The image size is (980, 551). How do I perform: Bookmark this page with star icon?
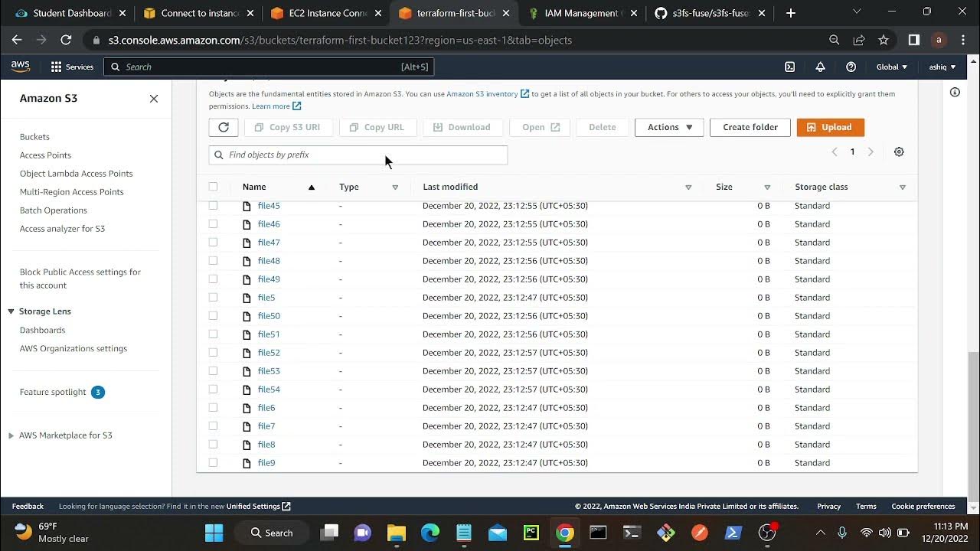click(884, 40)
